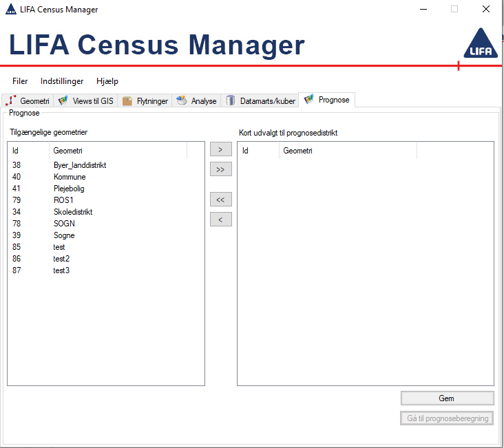Click the id 34 cell
This screenshot has width=504, height=448.
17,212
